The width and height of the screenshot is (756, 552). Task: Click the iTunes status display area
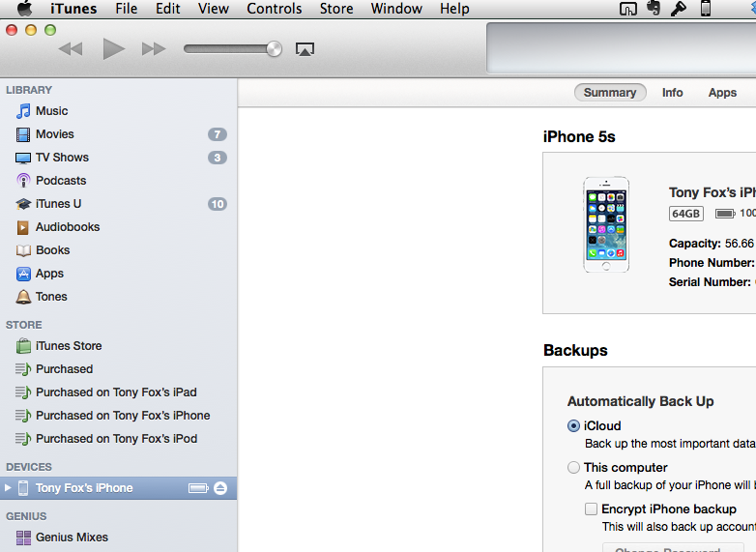pos(622,48)
